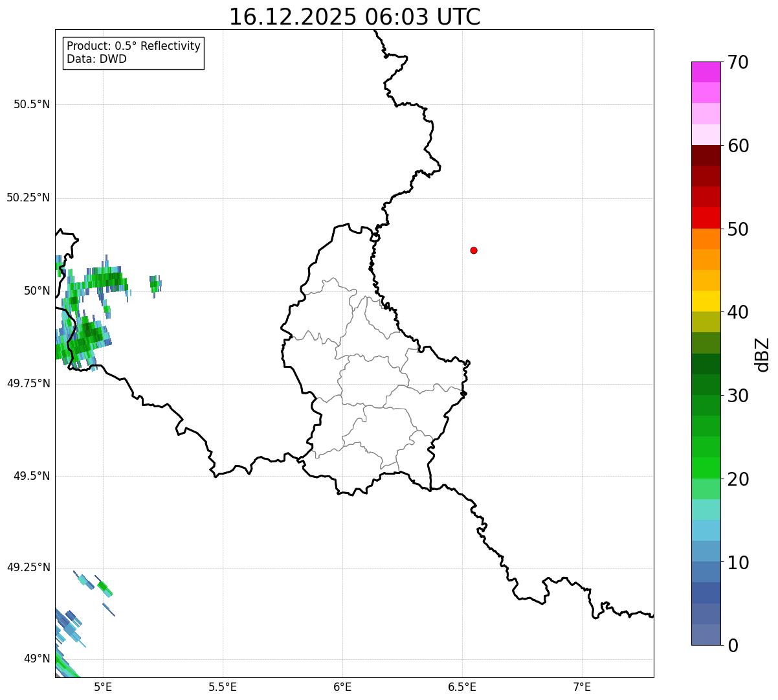Click the title 16.12.2025 06:03 UTC

355,16
